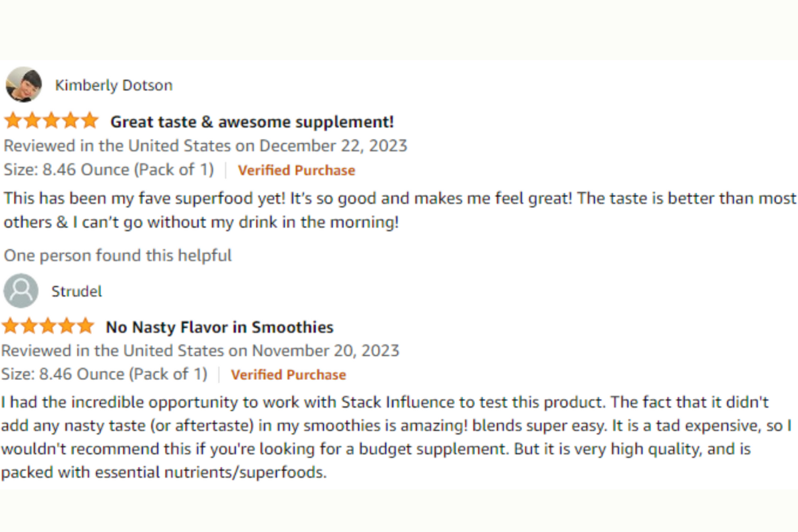Open Strudel's reviewer profile name

[76, 291]
